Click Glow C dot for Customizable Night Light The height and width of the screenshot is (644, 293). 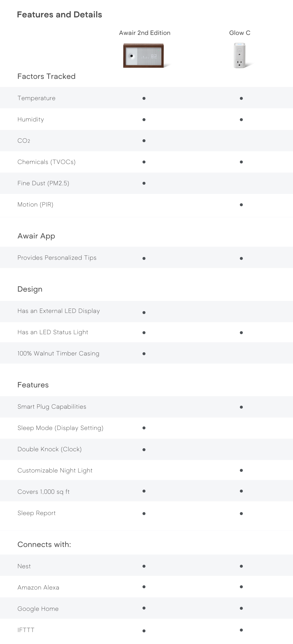[241, 470]
